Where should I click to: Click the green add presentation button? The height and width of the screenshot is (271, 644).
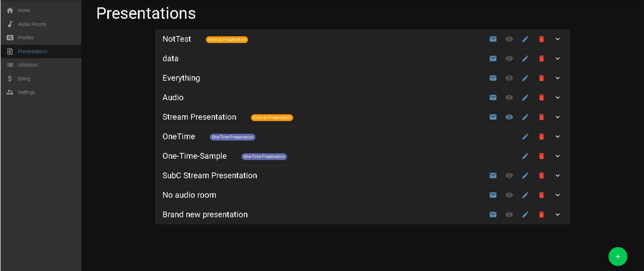617,257
